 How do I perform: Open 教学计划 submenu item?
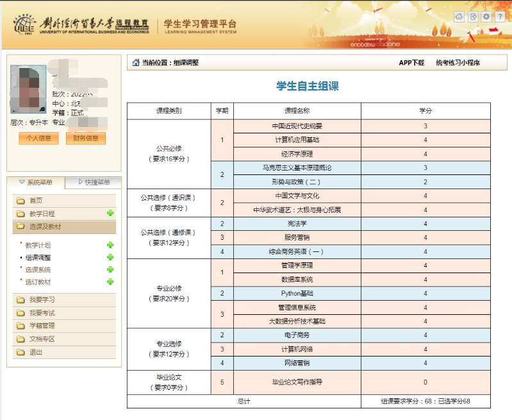tap(38, 245)
